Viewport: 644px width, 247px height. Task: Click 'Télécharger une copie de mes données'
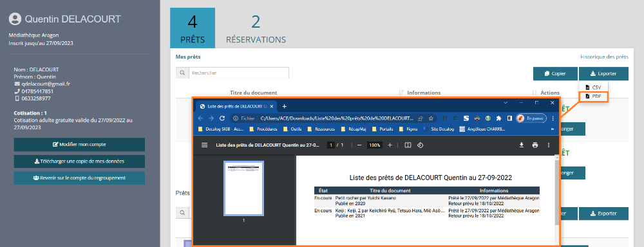79,161
